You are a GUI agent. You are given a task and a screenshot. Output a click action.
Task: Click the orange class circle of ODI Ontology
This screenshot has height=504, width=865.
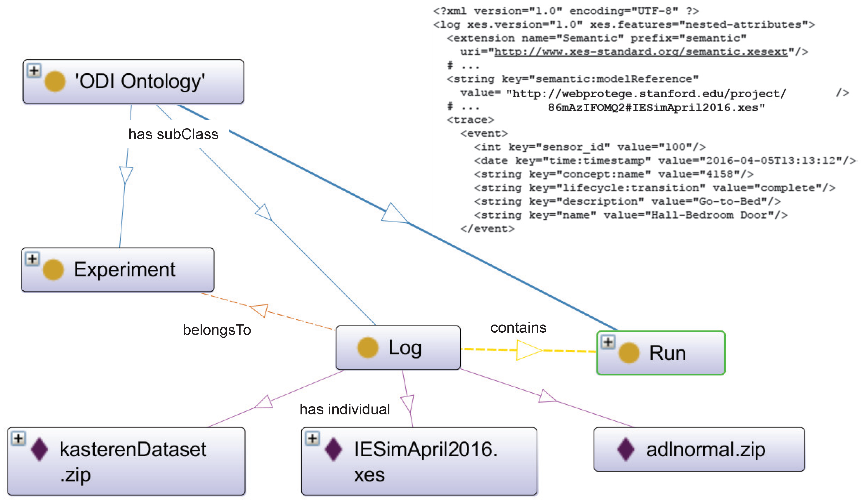coord(55,81)
